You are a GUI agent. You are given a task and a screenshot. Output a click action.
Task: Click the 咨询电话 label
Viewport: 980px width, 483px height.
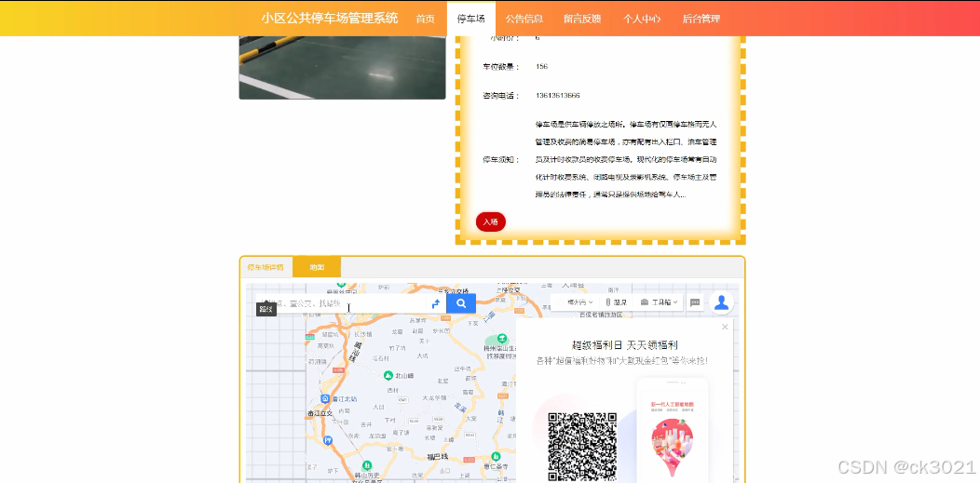point(500,96)
